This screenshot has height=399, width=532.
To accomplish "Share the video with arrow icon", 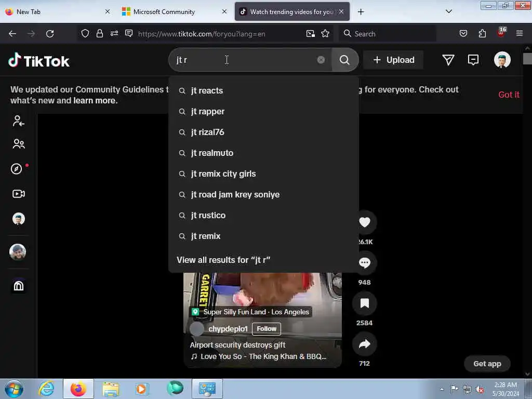I will [364, 344].
